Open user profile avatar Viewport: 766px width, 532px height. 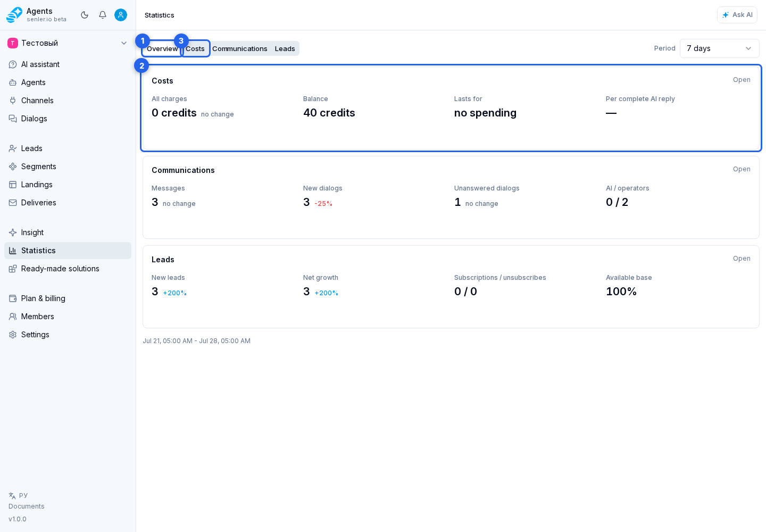click(121, 15)
